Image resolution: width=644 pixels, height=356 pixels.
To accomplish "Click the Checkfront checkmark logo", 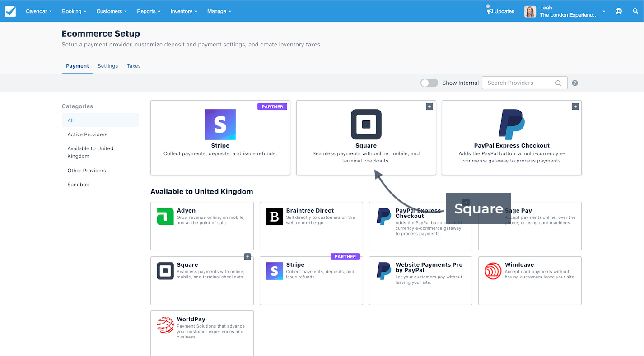I will (x=10, y=11).
